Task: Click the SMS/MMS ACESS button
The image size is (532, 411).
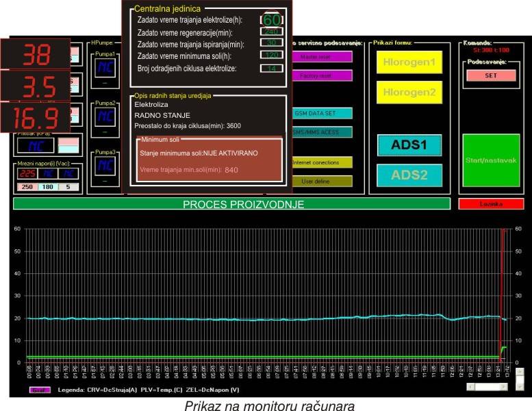Action: pos(321,132)
